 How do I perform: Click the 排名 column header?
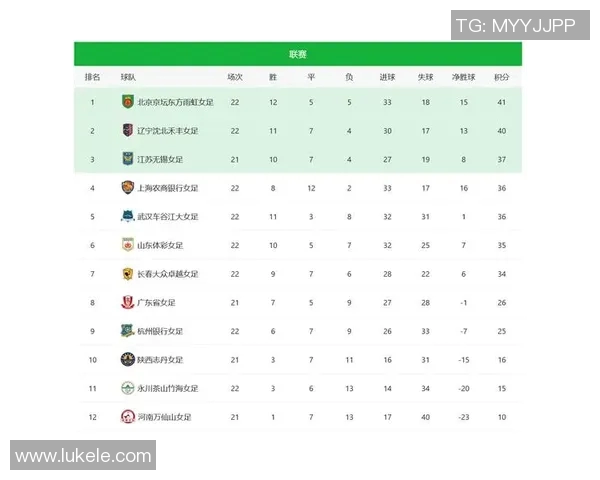pyautogui.click(x=92, y=76)
